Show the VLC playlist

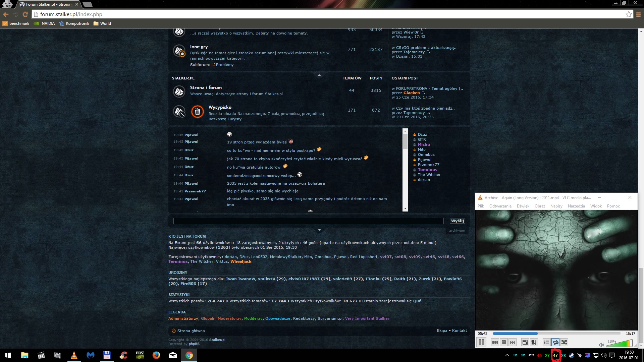[x=547, y=342]
